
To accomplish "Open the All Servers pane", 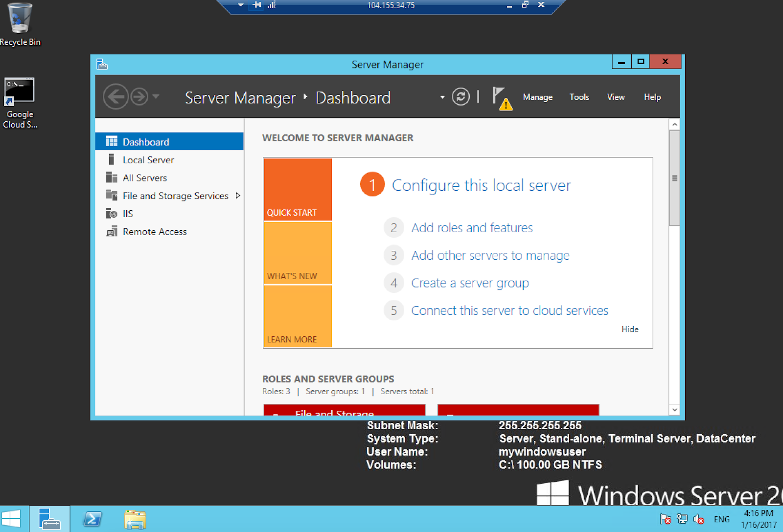I will (x=144, y=177).
